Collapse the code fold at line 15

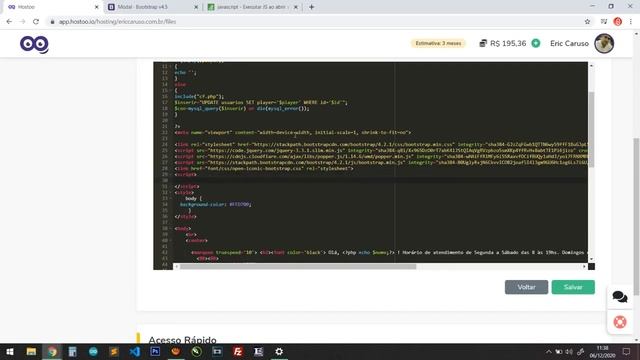[x=170, y=90]
